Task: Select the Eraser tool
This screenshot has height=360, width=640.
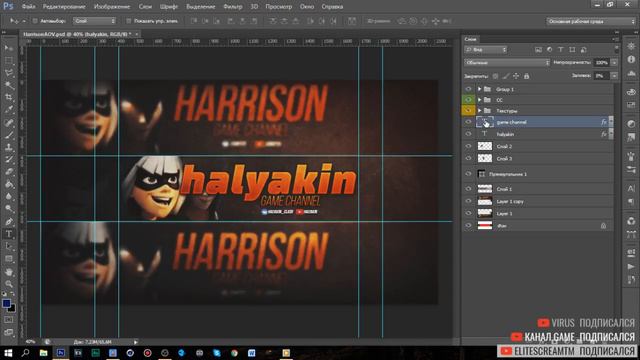Action: coord(9,172)
